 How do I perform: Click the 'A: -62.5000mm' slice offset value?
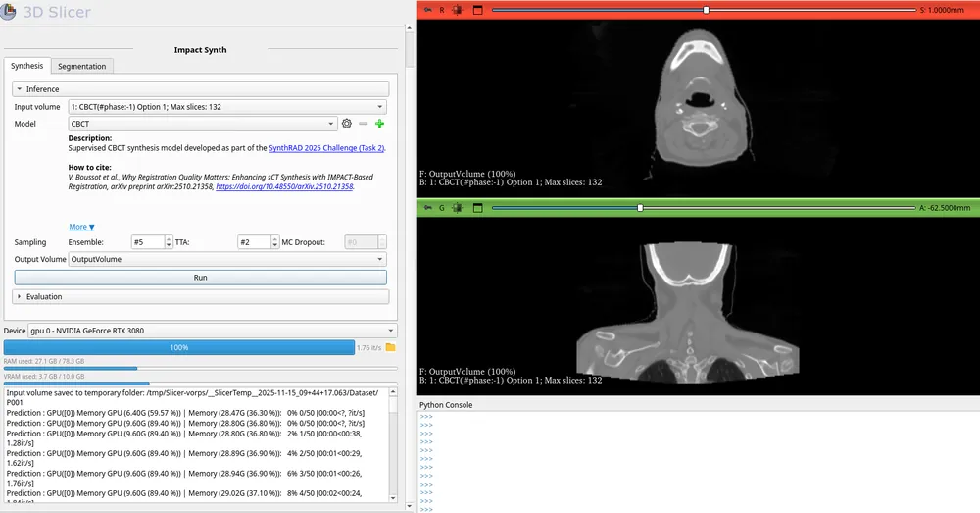coord(945,208)
